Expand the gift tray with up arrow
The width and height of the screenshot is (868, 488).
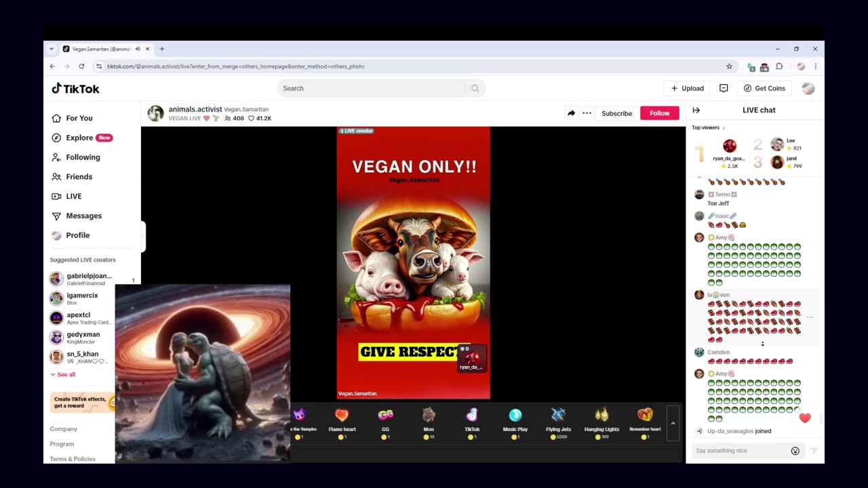673,424
